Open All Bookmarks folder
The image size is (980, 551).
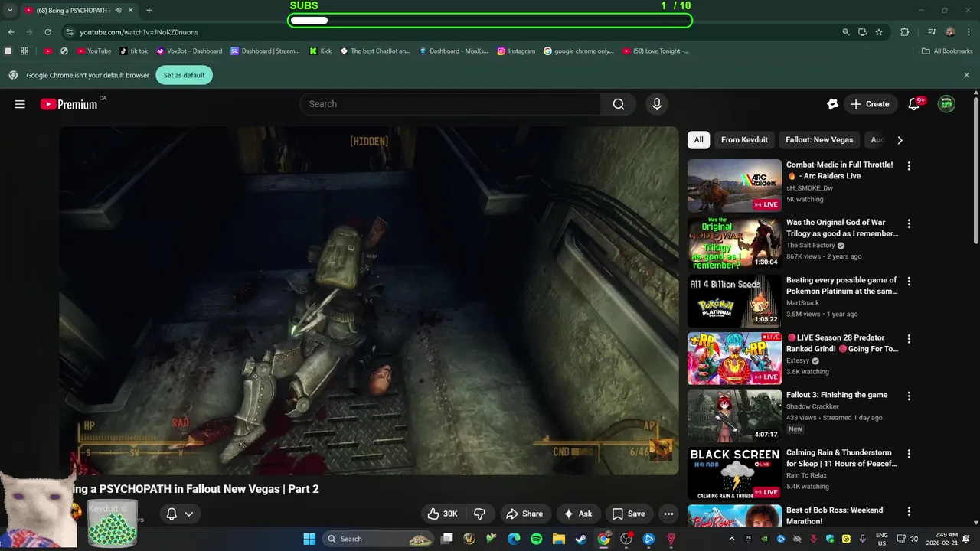tap(946, 51)
